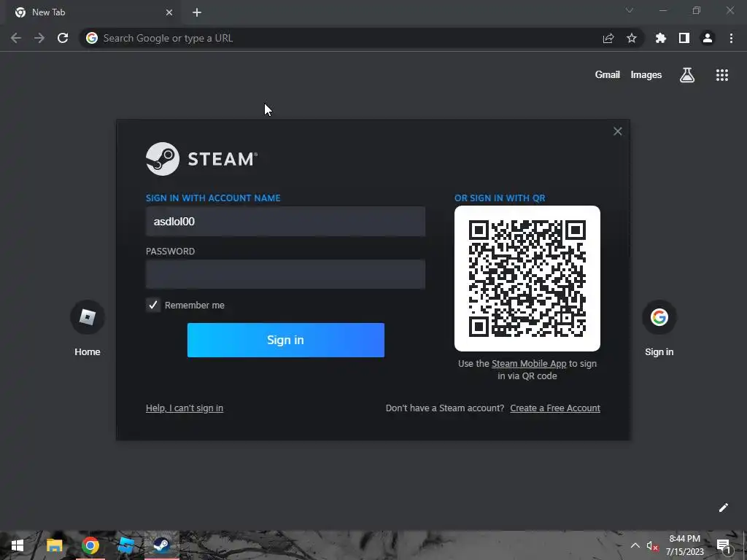Open Images link on new tab page
Image resolution: width=747 pixels, height=560 pixels.
pos(646,75)
